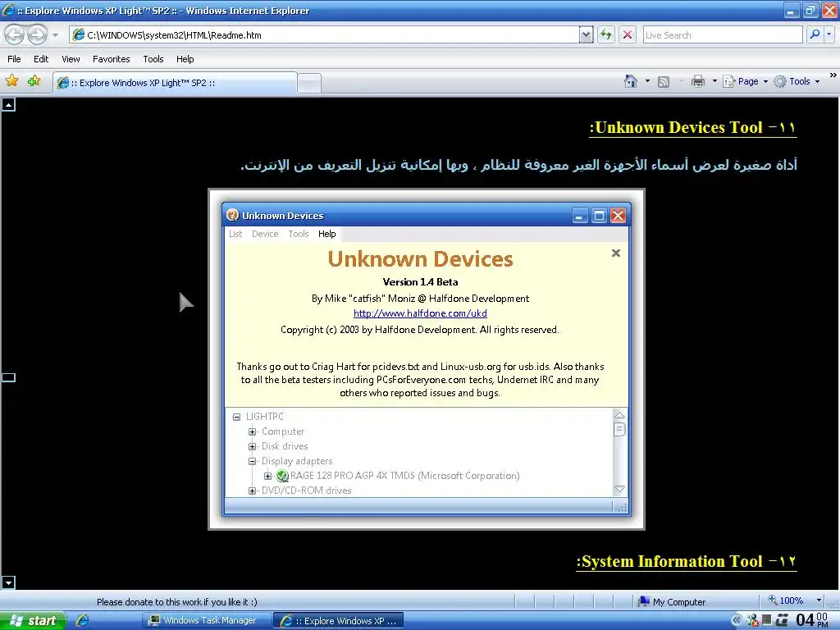This screenshot has height=630, width=840.
Task: Click the page scroll down arrow
Action: (8, 582)
